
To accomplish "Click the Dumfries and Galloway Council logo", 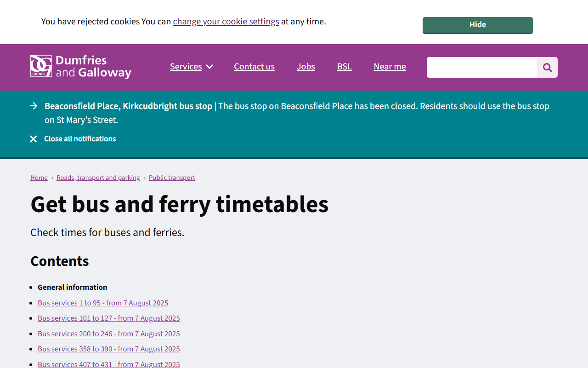I will click(81, 67).
